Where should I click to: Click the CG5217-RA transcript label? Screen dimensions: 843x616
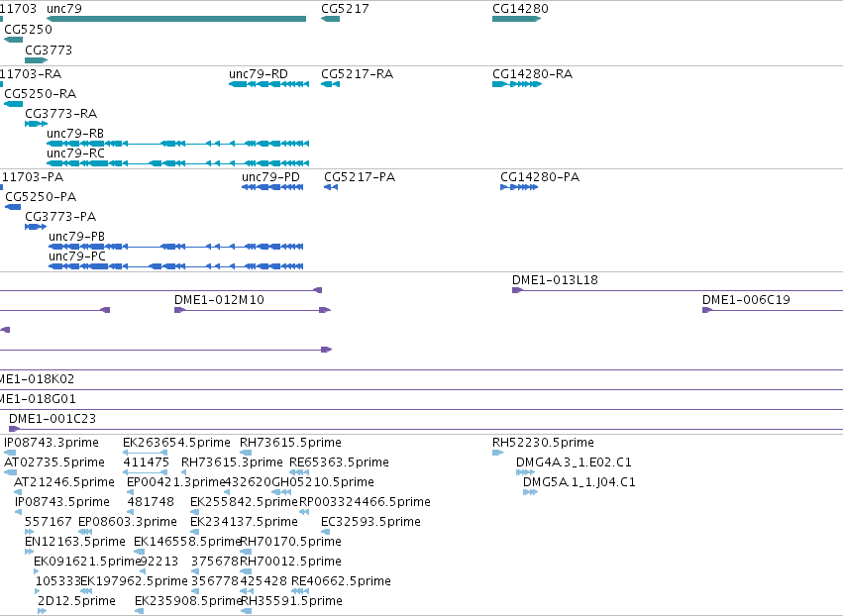pos(357,74)
